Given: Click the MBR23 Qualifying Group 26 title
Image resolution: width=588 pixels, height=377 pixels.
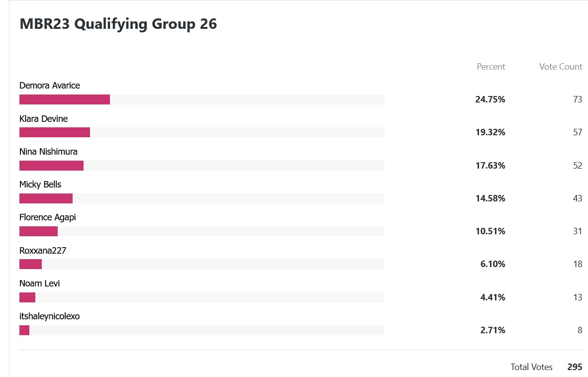Looking at the screenshot, I should (x=118, y=24).
